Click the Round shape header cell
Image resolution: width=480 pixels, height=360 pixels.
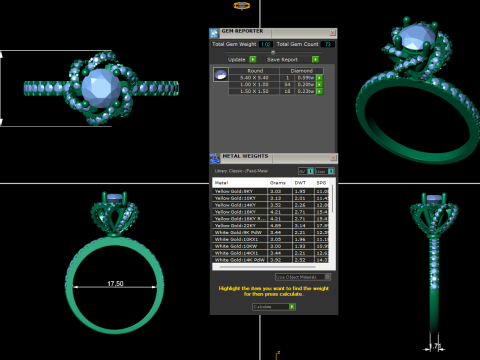tap(255, 71)
